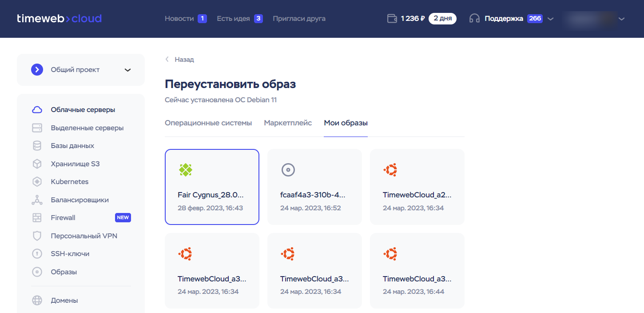The height and width of the screenshot is (313, 644).
Task: Open the Новости link in header
Action: click(179, 19)
